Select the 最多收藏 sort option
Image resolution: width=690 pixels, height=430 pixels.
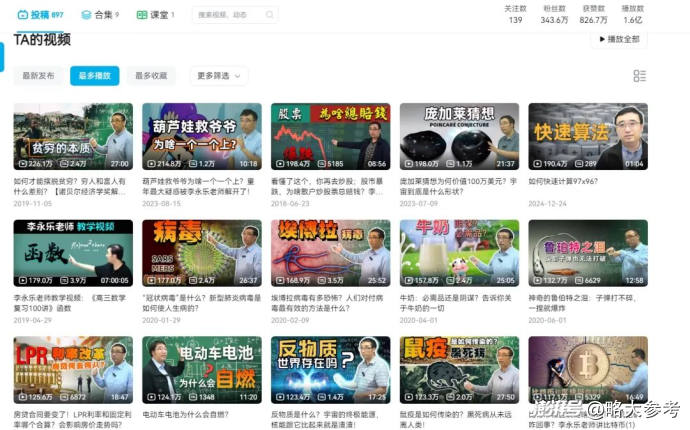[x=151, y=76]
